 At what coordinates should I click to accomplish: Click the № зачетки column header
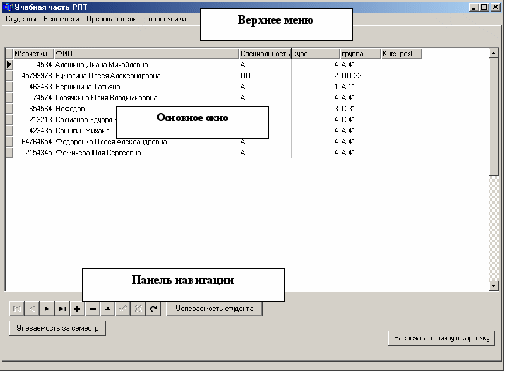[33, 54]
